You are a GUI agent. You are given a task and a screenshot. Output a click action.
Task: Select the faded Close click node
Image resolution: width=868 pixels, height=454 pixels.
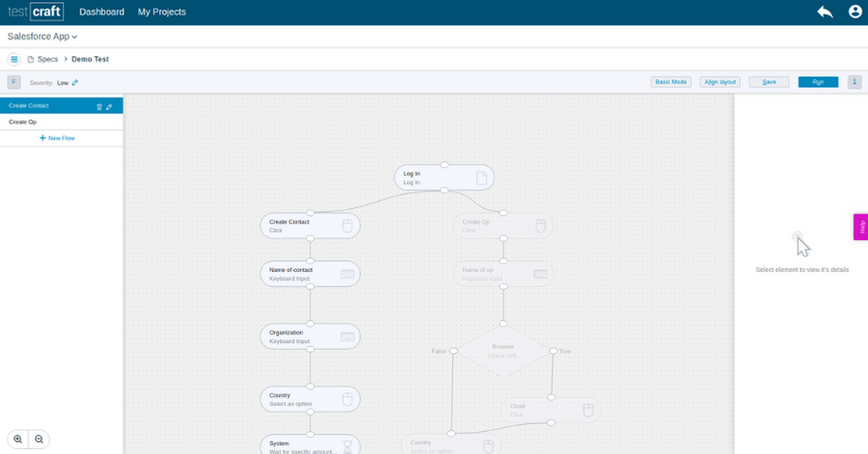(x=551, y=411)
